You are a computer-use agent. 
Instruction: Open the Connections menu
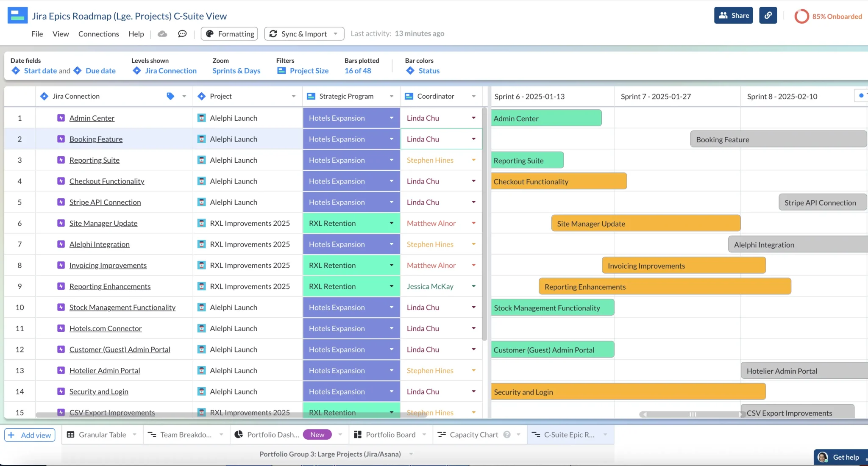pyautogui.click(x=99, y=34)
